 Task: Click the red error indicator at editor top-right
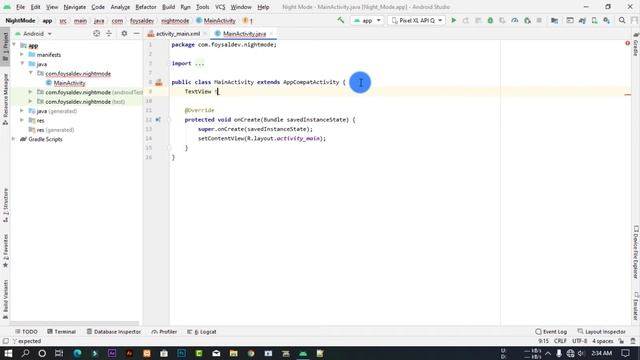coord(627,43)
